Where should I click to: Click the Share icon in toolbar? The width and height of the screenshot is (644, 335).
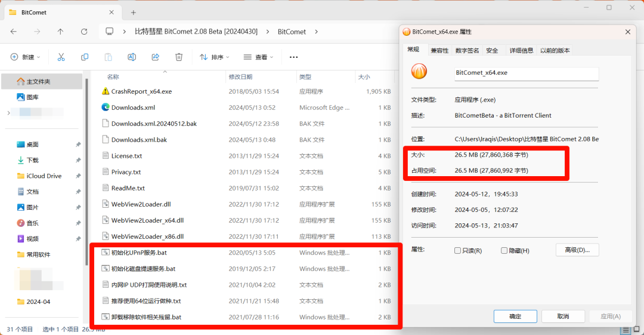pyautogui.click(x=155, y=57)
